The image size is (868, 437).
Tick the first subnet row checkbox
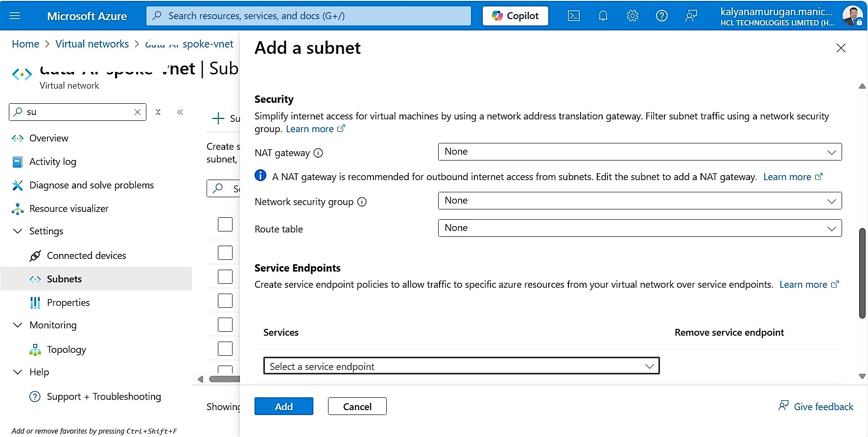[225, 225]
